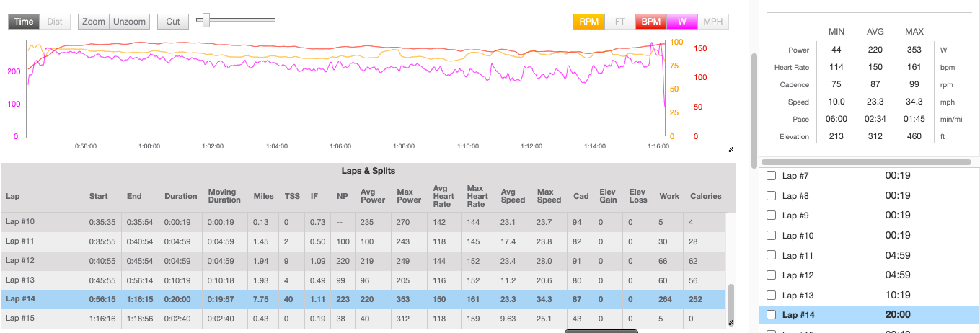Tick the Lap #14 checkbox
Viewport: 980px width, 333px height.
click(x=771, y=315)
